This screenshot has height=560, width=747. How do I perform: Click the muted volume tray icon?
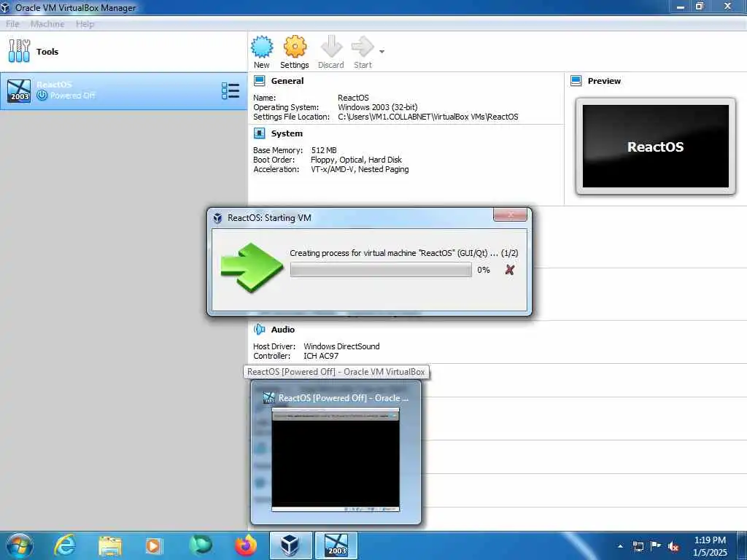click(x=673, y=546)
